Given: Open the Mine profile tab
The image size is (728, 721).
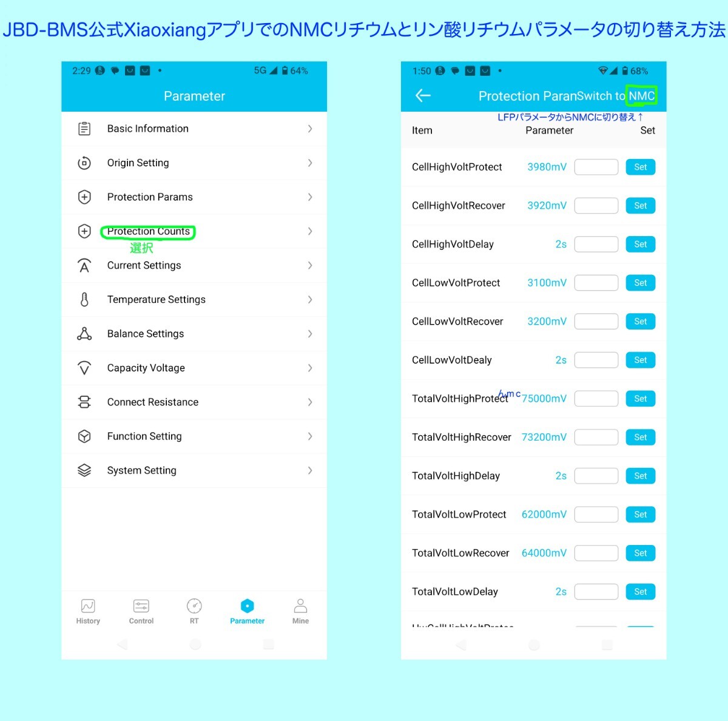Looking at the screenshot, I should 300,611.
